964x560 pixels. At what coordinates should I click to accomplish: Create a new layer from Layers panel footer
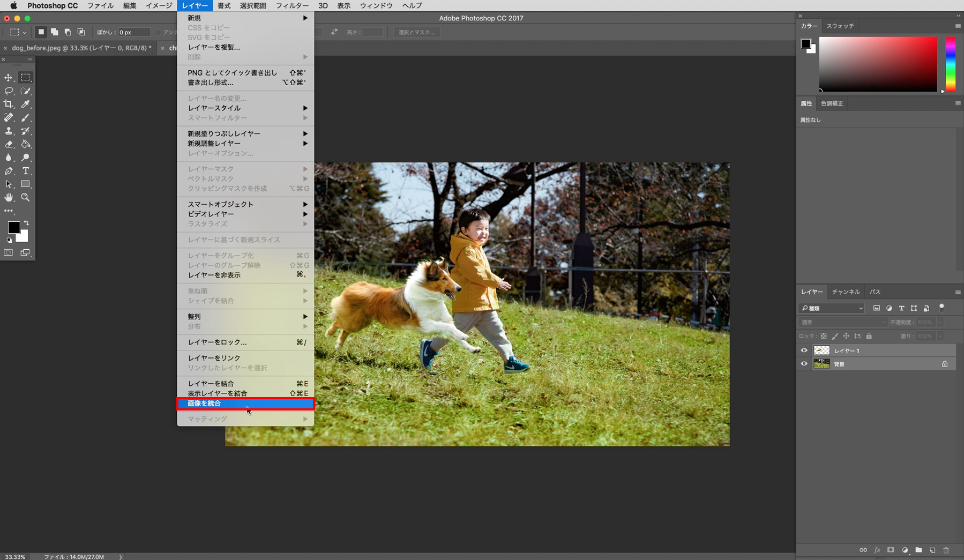coord(932,550)
